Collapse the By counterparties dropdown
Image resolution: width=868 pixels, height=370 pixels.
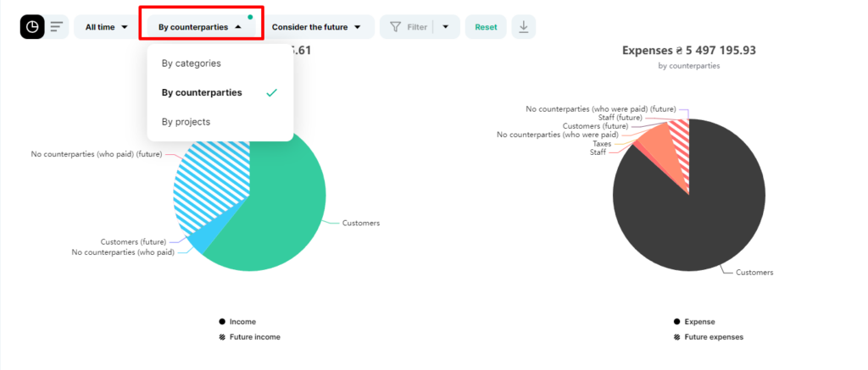point(201,26)
